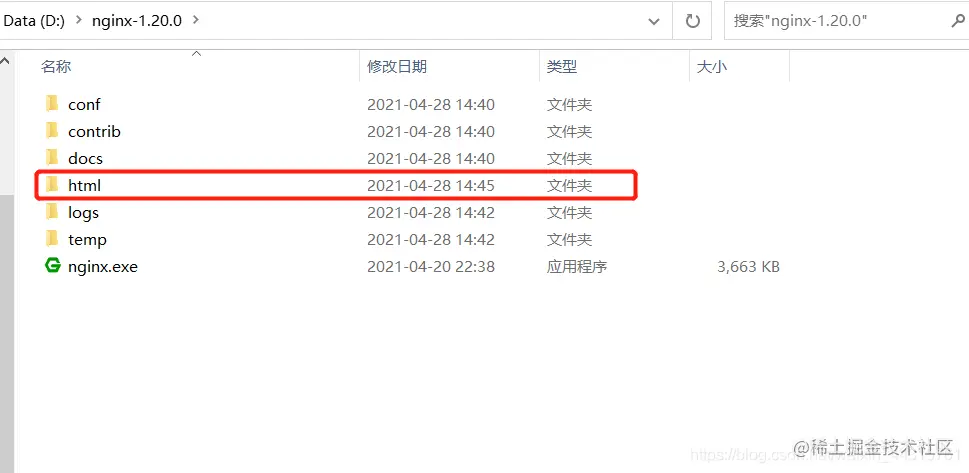969x473 pixels.
Task: Sort by the 大小 column header
Action: point(711,67)
